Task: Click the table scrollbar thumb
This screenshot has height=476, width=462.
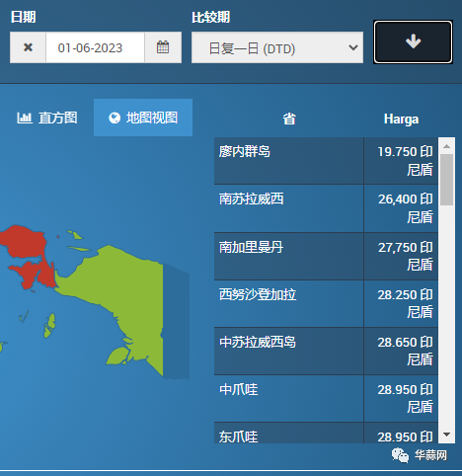Action: (446, 180)
